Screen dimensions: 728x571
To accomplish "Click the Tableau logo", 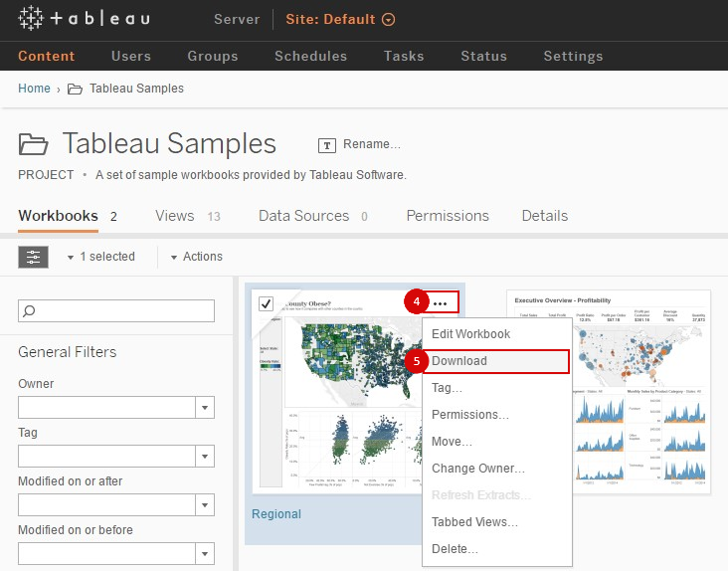I will (x=84, y=19).
